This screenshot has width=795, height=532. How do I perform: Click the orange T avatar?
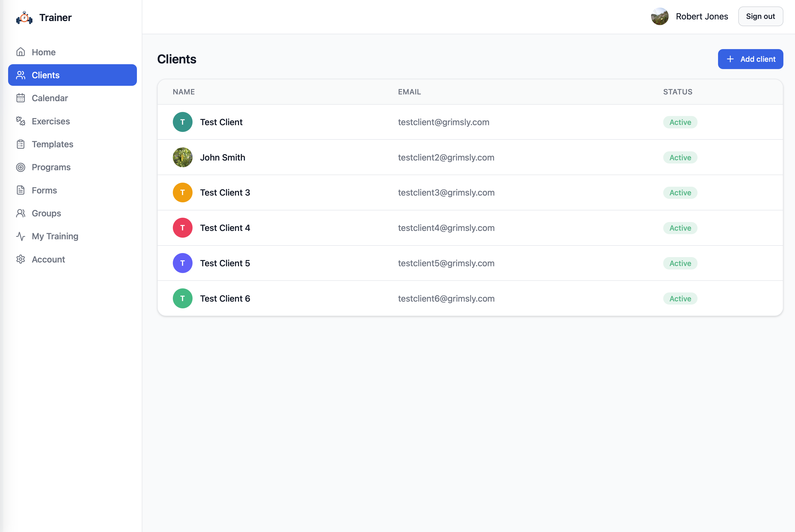pos(182,193)
